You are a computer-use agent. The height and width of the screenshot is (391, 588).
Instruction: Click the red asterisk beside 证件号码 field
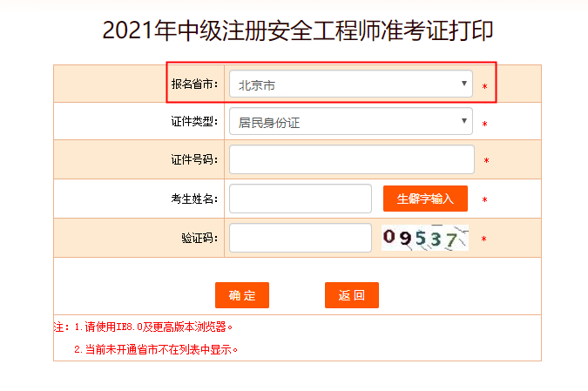[x=486, y=161]
